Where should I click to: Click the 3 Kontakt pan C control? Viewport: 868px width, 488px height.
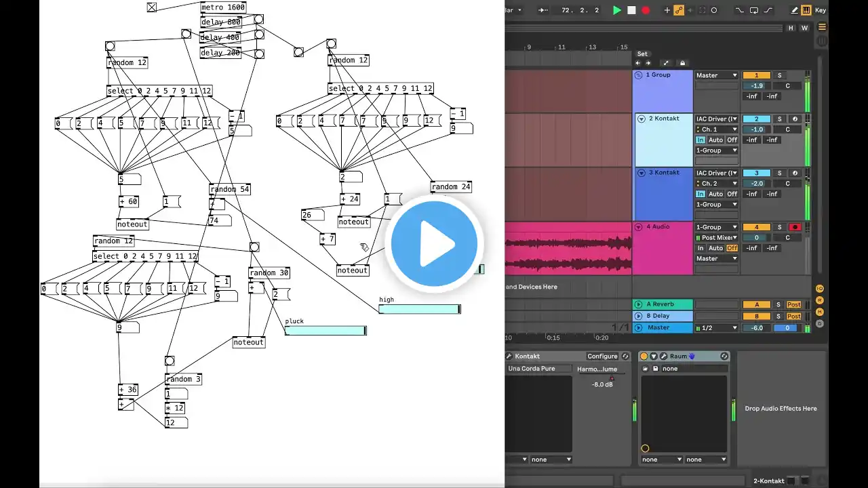coord(787,184)
